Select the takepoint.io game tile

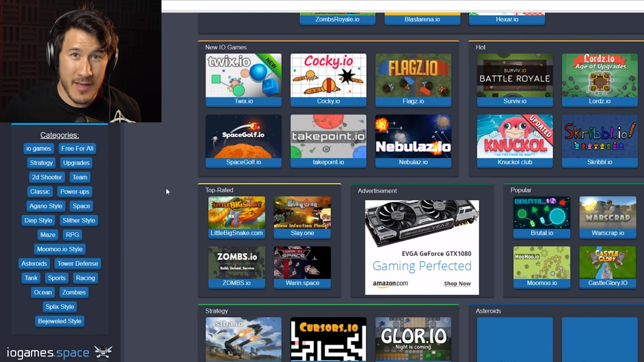point(328,141)
